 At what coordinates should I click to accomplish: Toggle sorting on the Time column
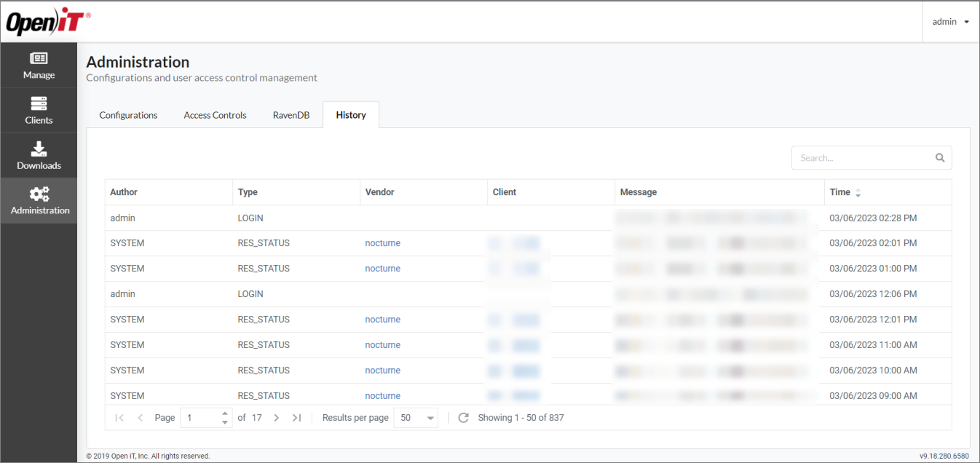click(x=858, y=191)
